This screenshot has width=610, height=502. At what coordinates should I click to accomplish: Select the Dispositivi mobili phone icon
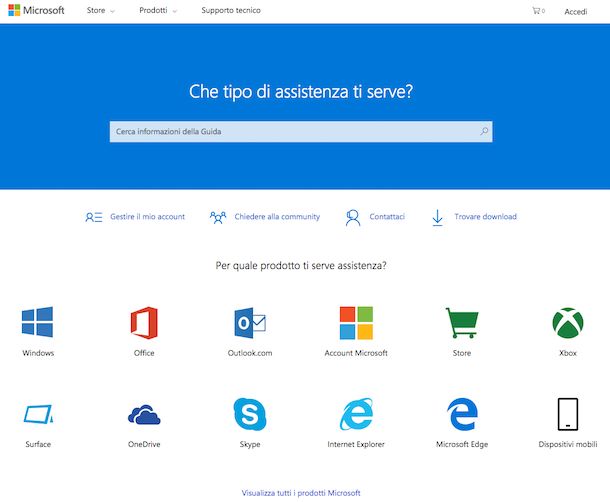coord(568,414)
